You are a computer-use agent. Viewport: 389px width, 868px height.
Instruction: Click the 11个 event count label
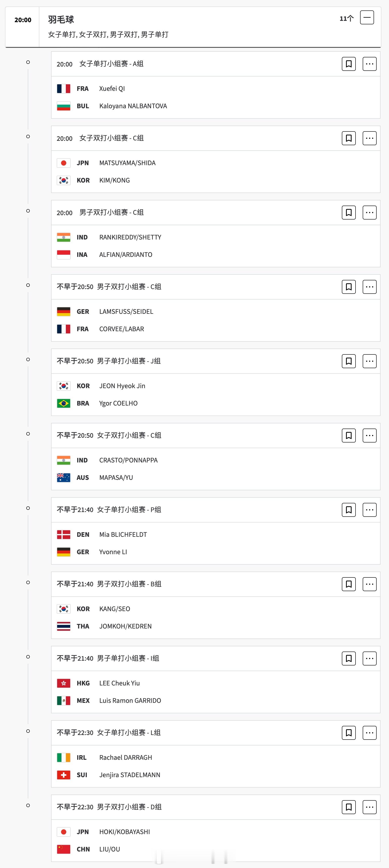(x=347, y=18)
